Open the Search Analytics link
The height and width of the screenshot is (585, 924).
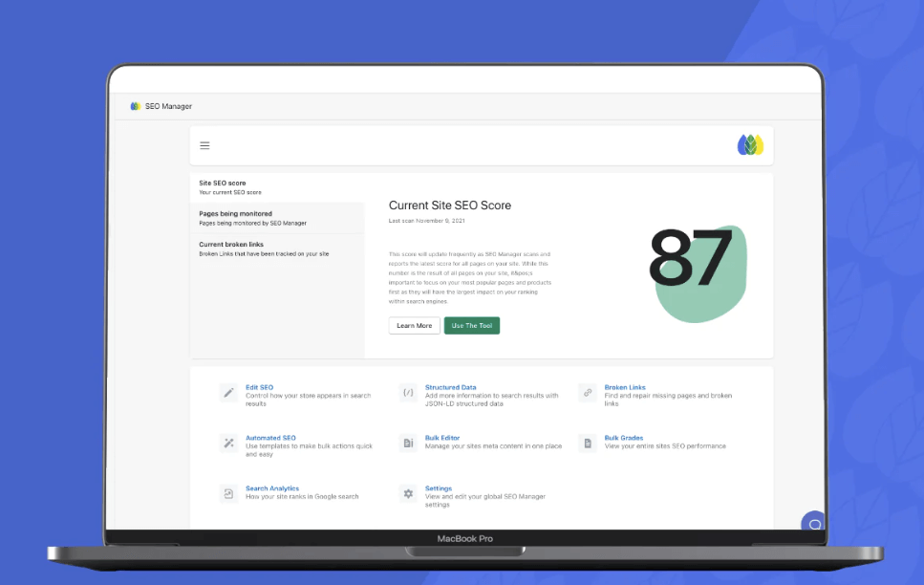click(272, 488)
